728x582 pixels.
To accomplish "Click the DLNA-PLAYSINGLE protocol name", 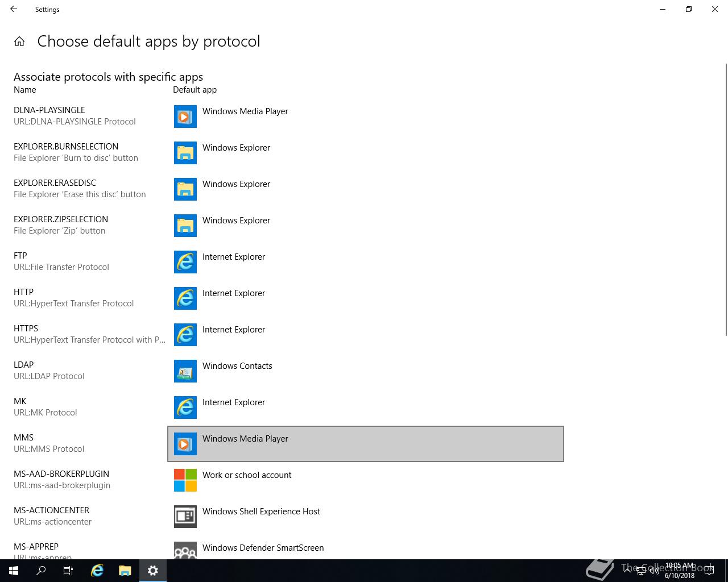I will pos(49,110).
